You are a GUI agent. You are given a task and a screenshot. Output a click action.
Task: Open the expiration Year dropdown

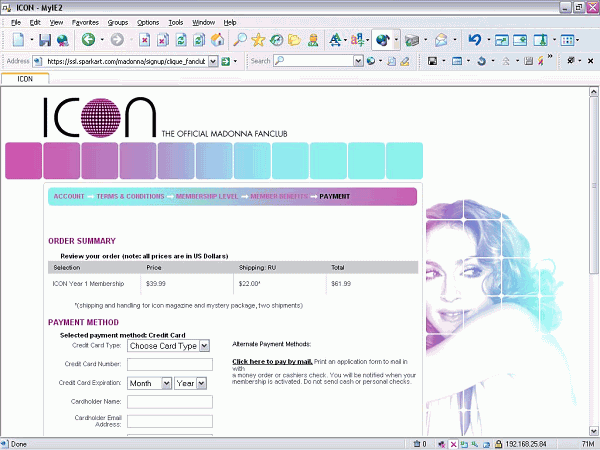[191, 383]
